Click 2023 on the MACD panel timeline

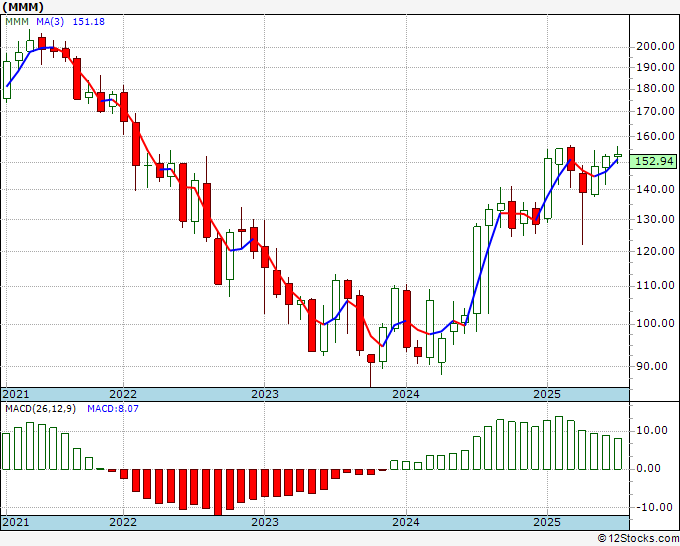pos(265,522)
